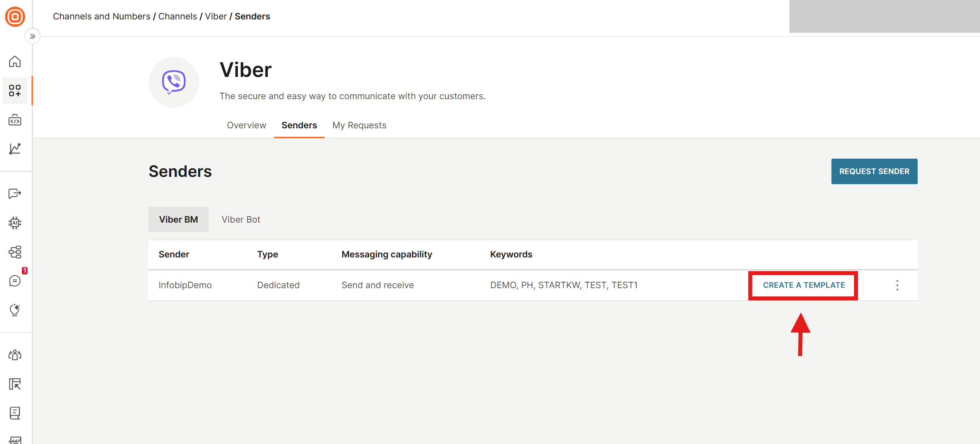Click the Senders breadcrumb text
Viewport: 980px width, 444px height.
coord(252,16)
